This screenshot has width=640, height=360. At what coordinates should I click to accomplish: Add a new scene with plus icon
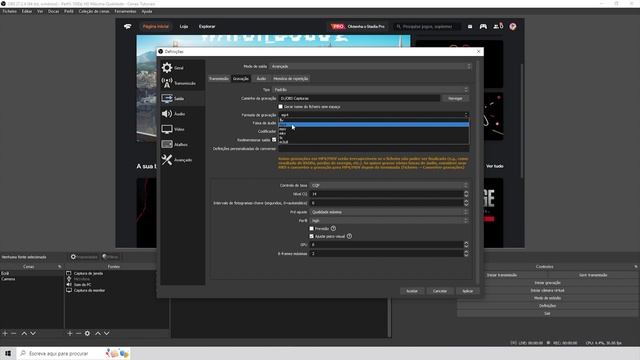pos(5,333)
